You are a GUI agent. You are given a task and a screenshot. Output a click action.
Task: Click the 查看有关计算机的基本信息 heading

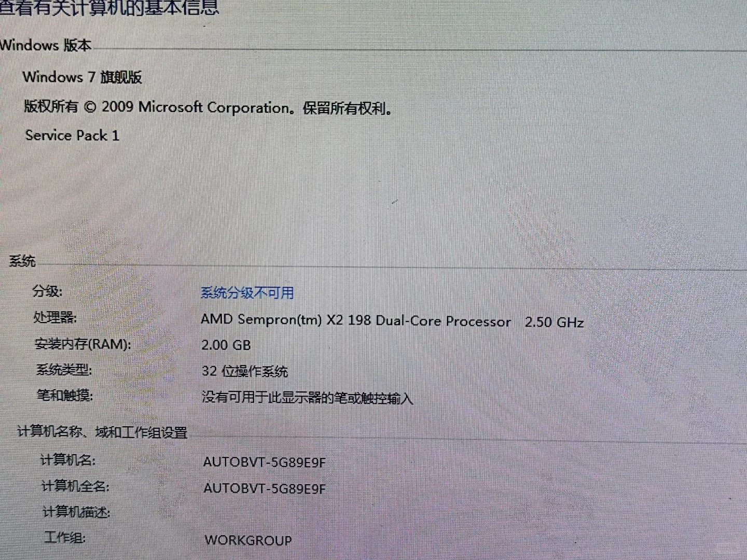pos(110,8)
